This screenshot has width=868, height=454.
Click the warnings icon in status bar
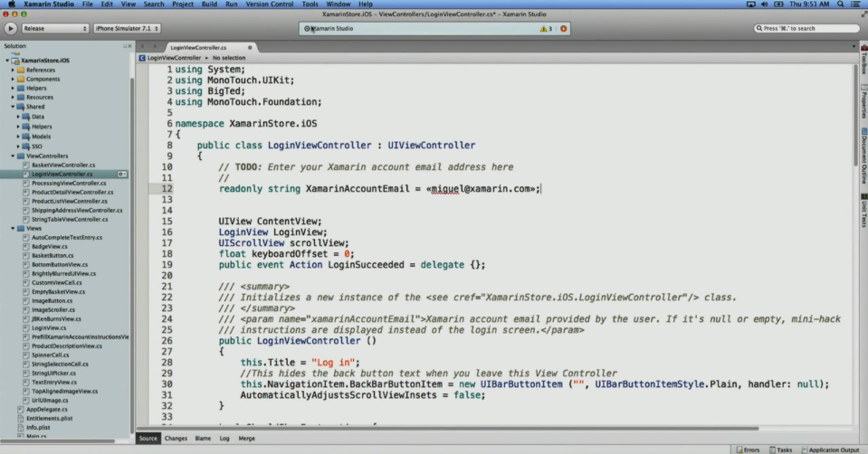pyautogui.click(x=546, y=29)
